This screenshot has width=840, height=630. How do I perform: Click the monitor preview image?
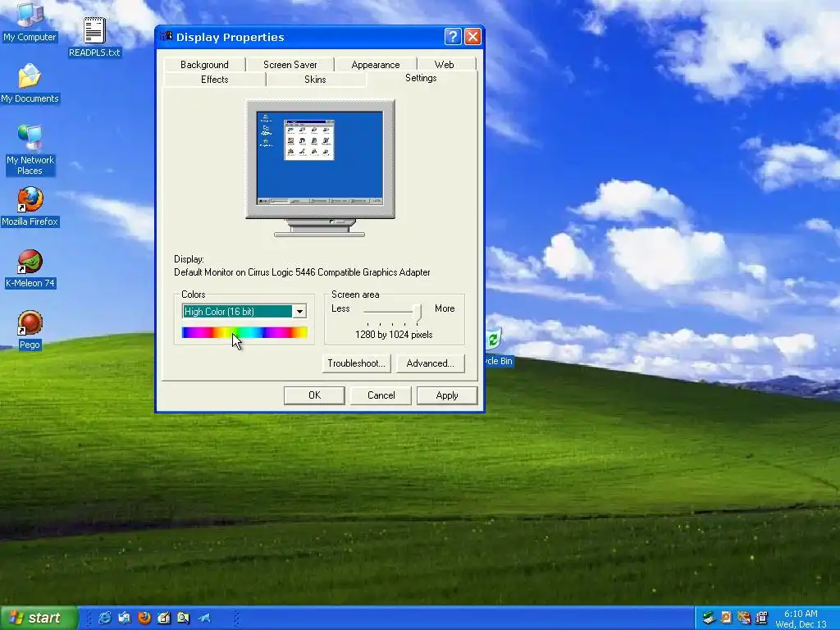[320, 167]
